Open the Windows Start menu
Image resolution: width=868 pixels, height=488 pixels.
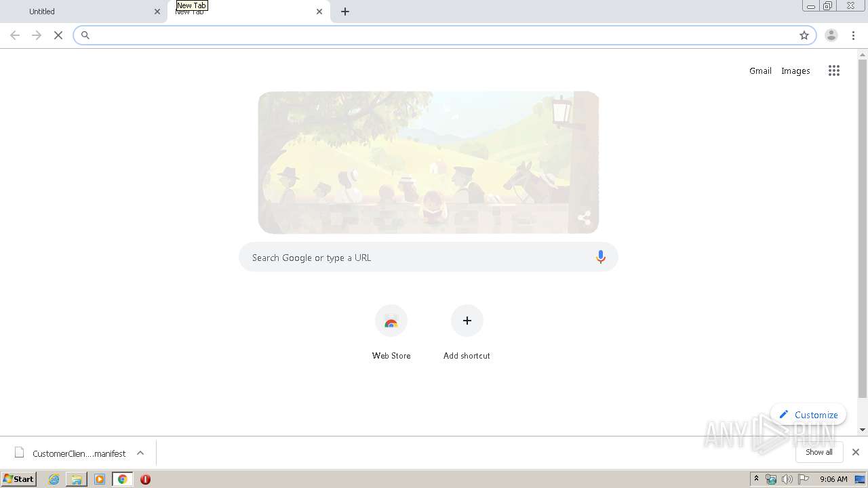tap(19, 479)
